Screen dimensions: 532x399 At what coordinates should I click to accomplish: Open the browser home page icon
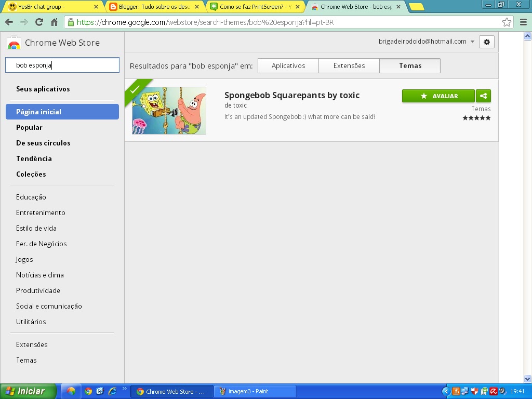[54, 22]
